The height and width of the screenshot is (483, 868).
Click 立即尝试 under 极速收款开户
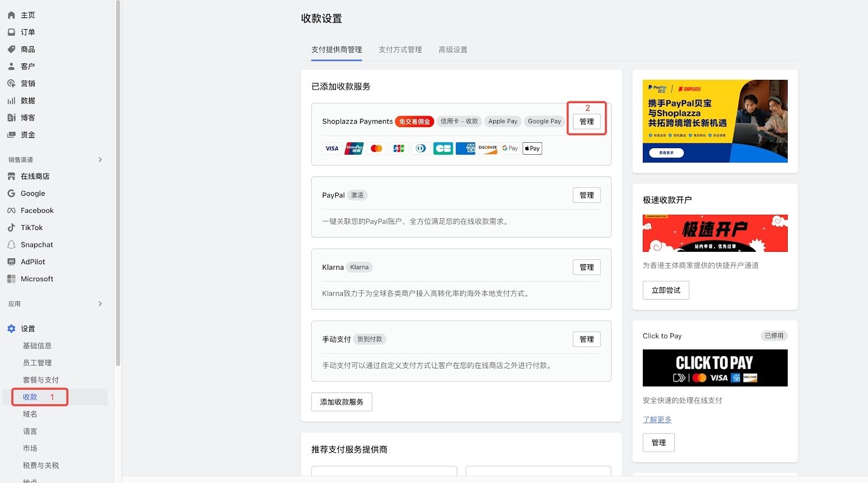pyautogui.click(x=666, y=290)
